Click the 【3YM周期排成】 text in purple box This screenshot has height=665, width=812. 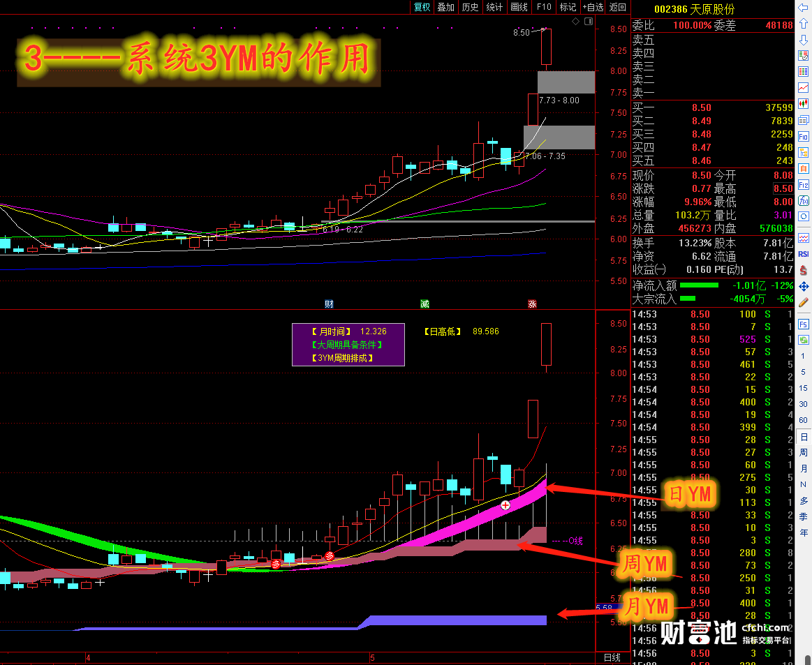tap(342, 358)
